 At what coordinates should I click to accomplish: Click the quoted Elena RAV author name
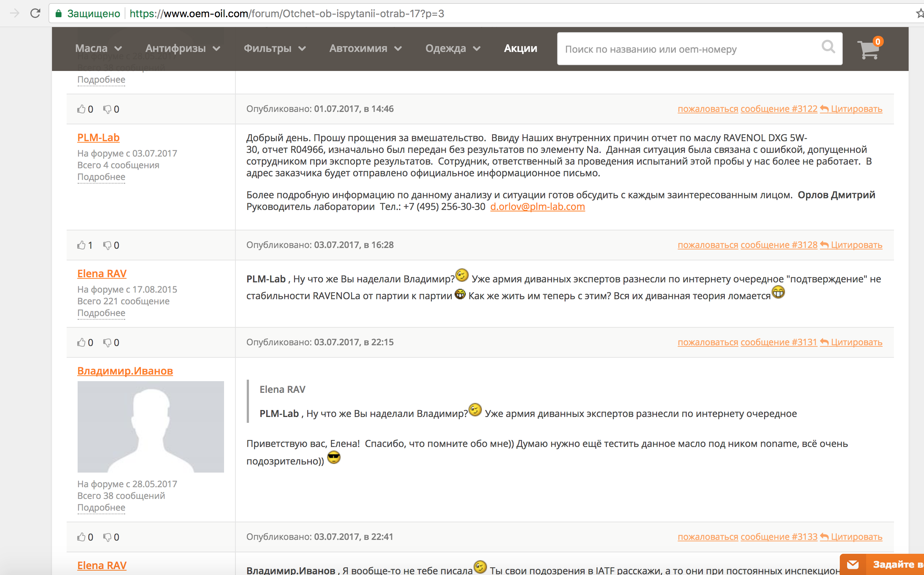click(282, 390)
